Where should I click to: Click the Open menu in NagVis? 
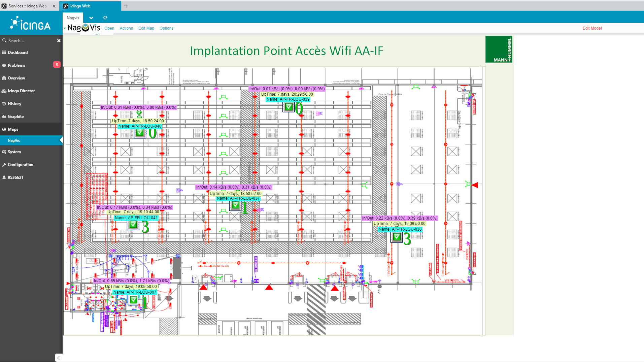(109, 28)
